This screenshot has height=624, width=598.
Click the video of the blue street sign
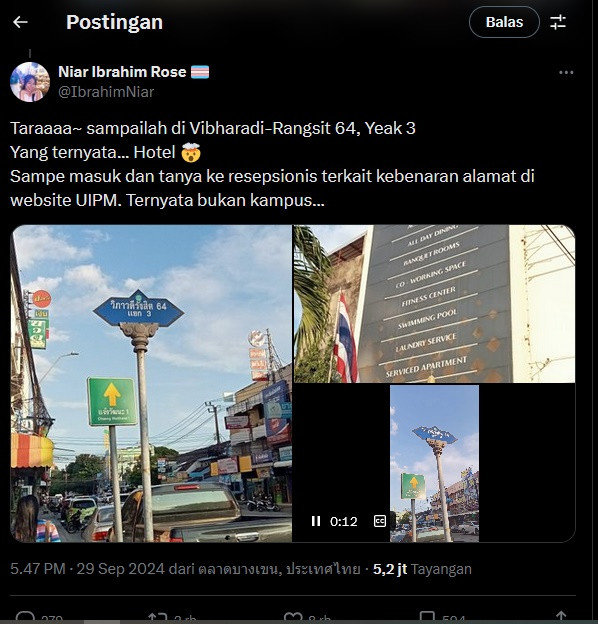(434, 463)
